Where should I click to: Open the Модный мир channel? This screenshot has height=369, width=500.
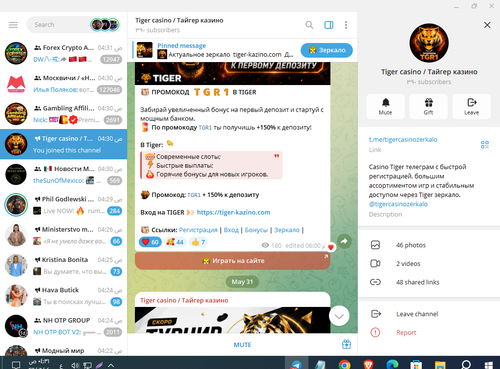[x=63, y=349]
